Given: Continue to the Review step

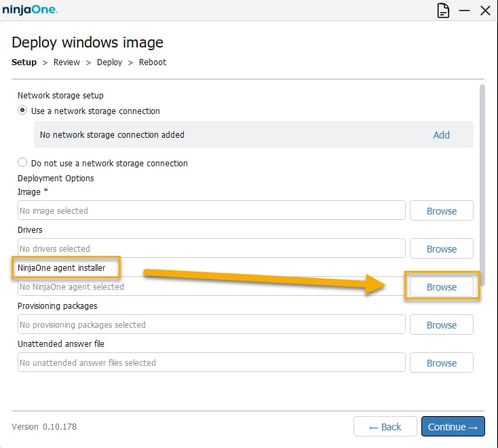Looking at the screenshot, I should click(453, 426).
